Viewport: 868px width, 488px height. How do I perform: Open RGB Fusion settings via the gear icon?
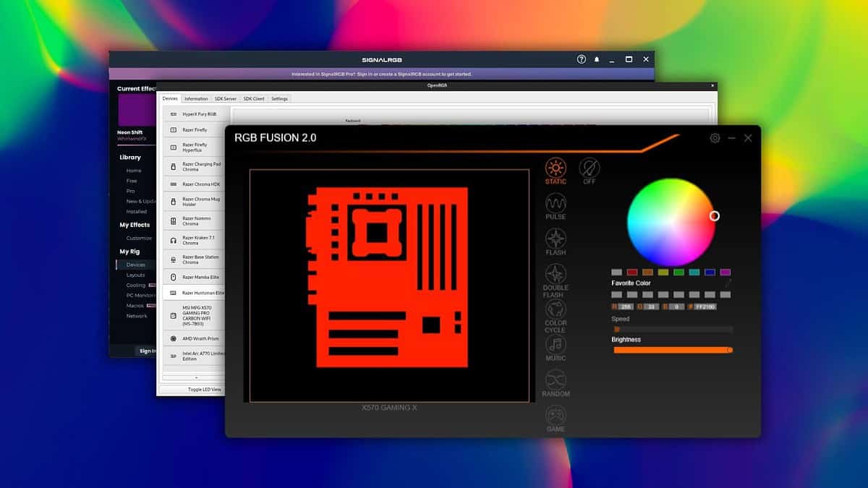click(715, 137)
